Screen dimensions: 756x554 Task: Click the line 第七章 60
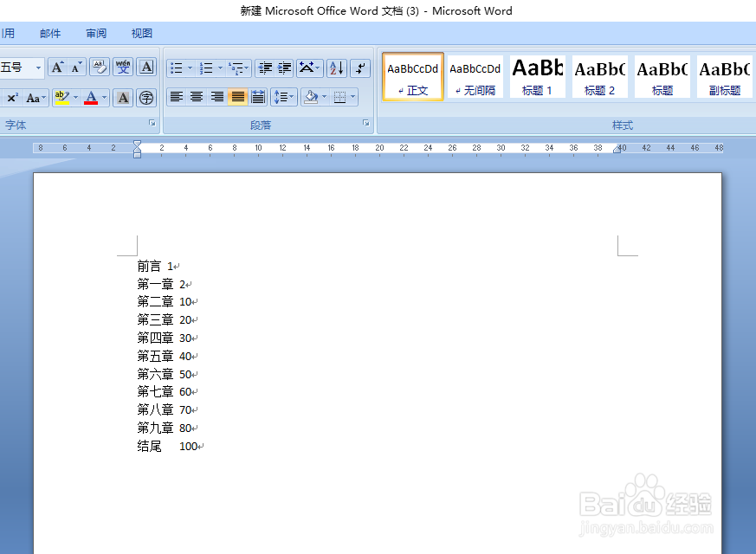[x=167, y=392]
